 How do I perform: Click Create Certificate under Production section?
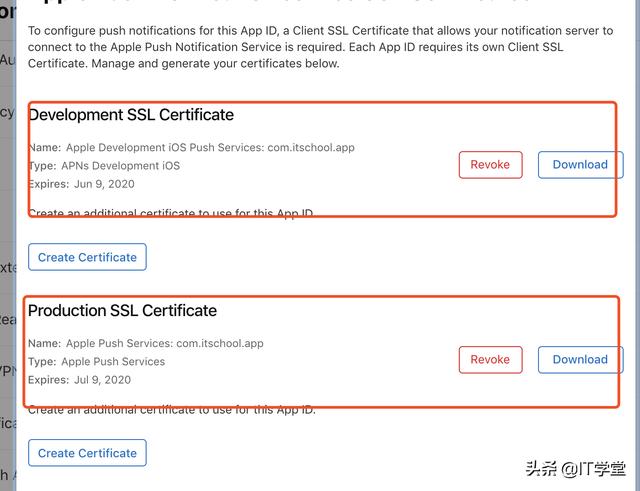click(87, 453)
